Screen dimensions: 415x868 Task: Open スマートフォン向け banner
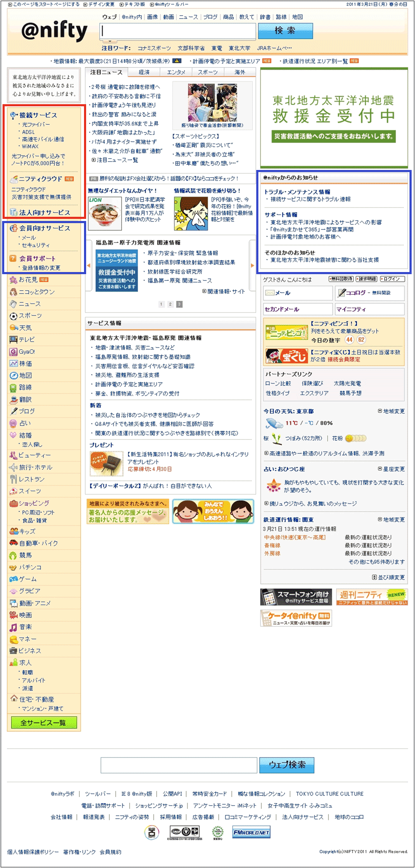pos(296,597)
